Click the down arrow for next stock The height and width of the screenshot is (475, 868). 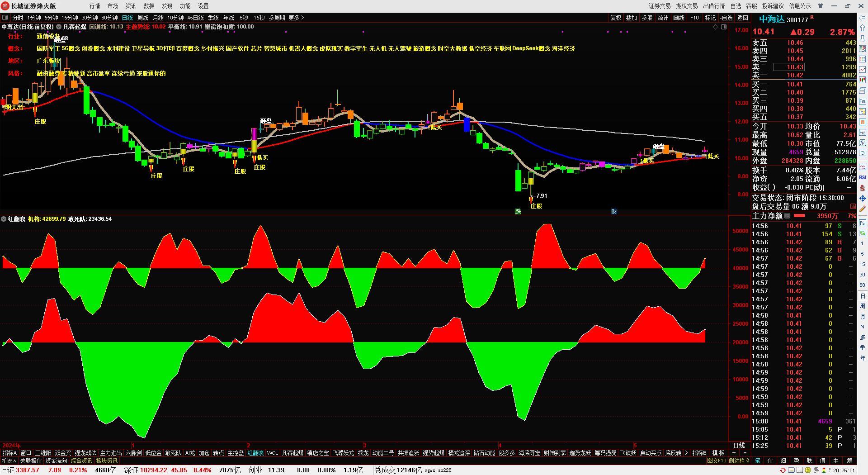coord(863,38)
